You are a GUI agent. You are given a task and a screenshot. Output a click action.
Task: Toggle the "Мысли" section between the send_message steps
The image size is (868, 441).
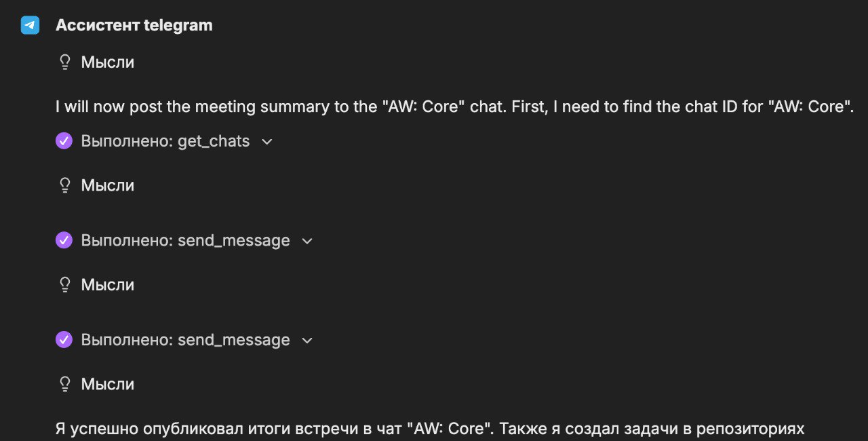point(107,284)
